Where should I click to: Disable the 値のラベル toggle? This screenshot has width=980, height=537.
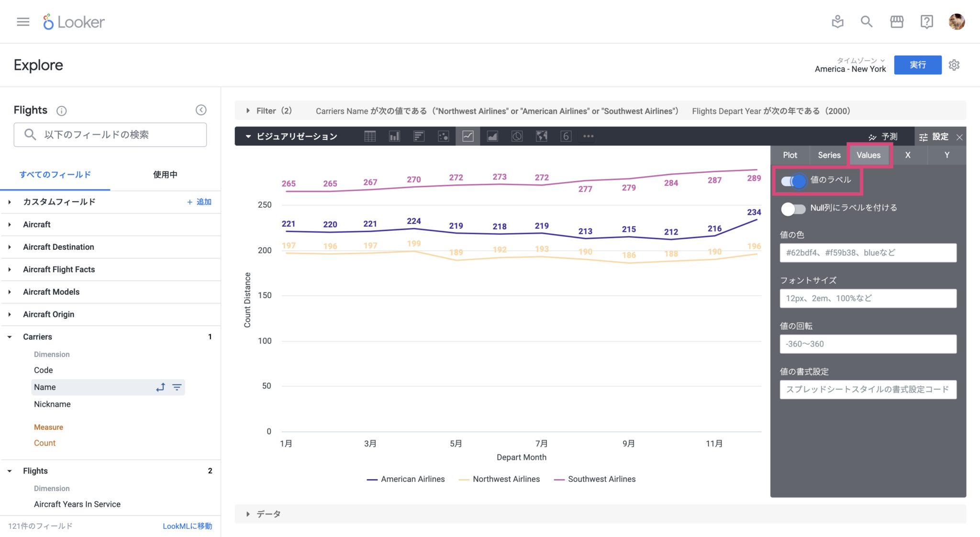tap(793, 181)
